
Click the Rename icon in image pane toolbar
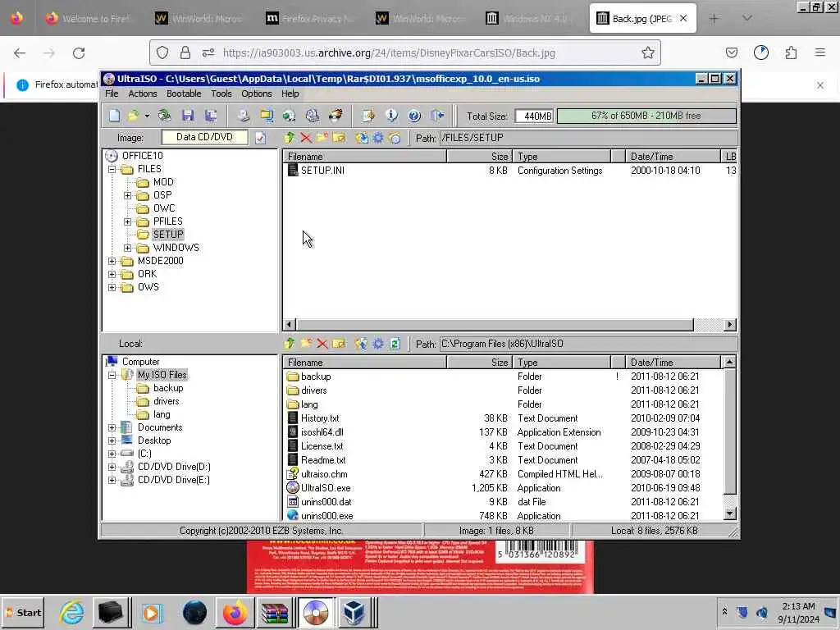pyautogui.click(x=339, y=138)
